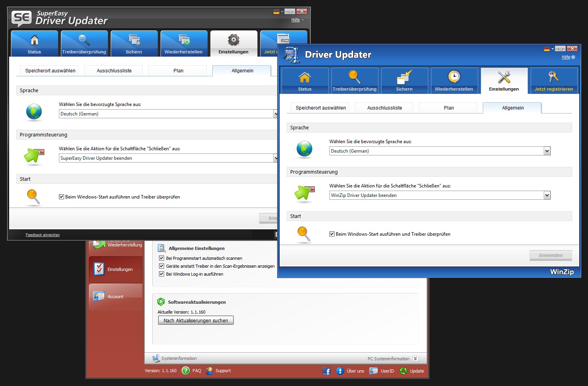Switch to Speicherort auswählen tab in SuperEasy
Screen dimensions: 588x386
50,70
